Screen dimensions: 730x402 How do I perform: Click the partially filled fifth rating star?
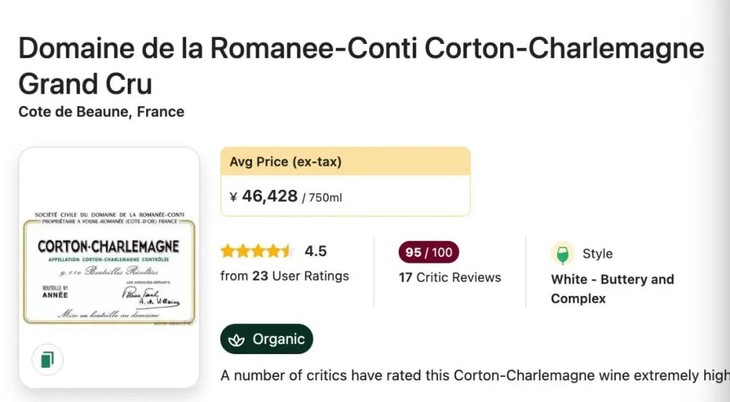pos(285,251)
